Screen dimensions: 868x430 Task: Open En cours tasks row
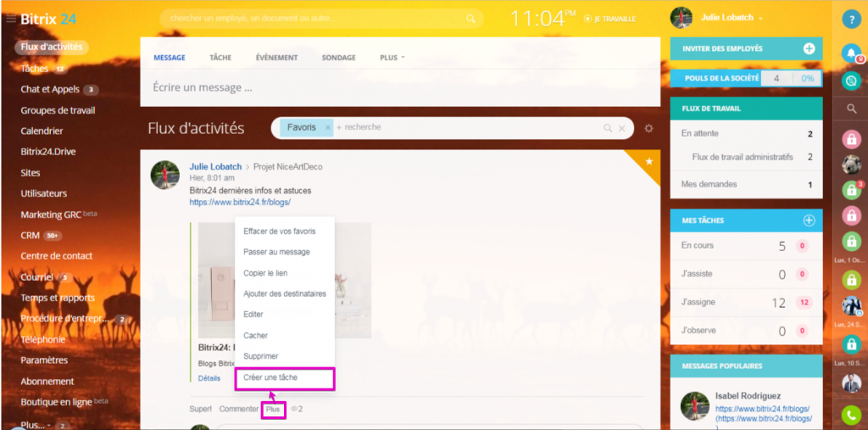coord(746,245)
